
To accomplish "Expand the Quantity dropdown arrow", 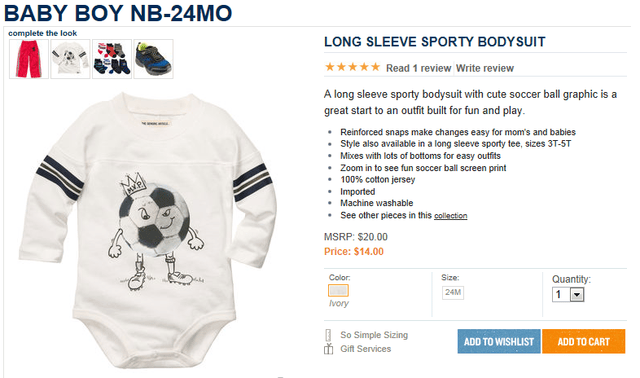I will click(577, 295).
